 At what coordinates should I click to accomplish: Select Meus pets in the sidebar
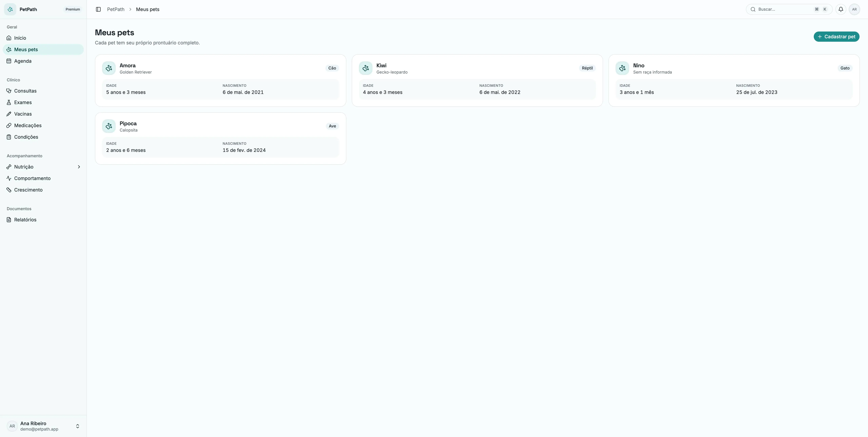click(x=43, y=49)
